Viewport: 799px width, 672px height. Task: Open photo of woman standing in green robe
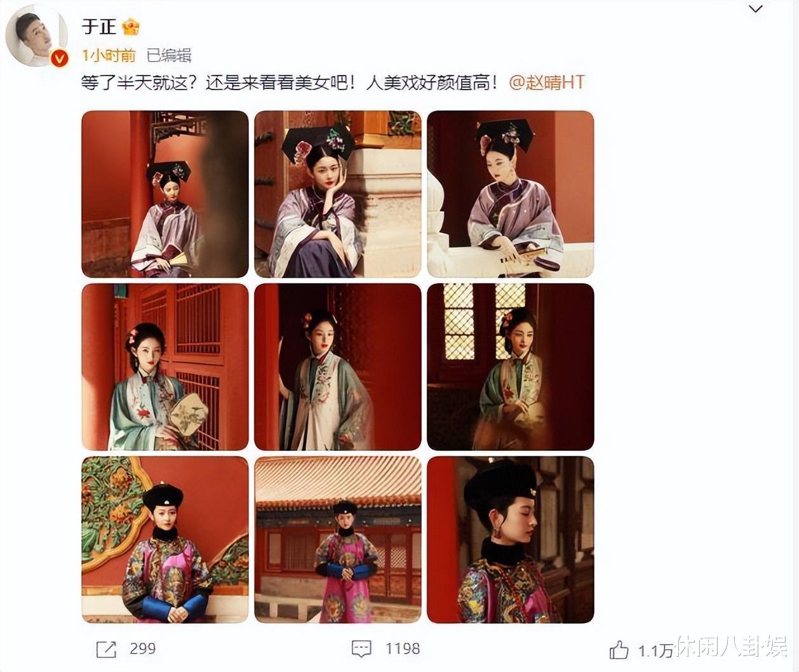(338, 367)
